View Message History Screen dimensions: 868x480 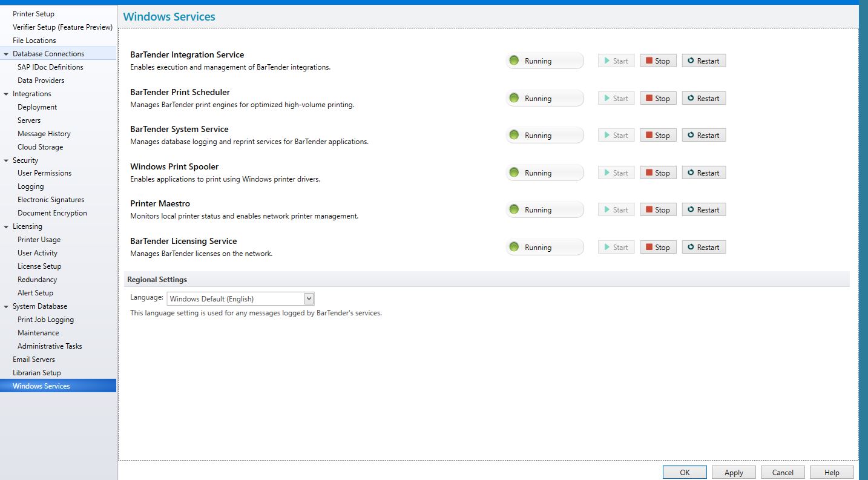click(44, 134)
